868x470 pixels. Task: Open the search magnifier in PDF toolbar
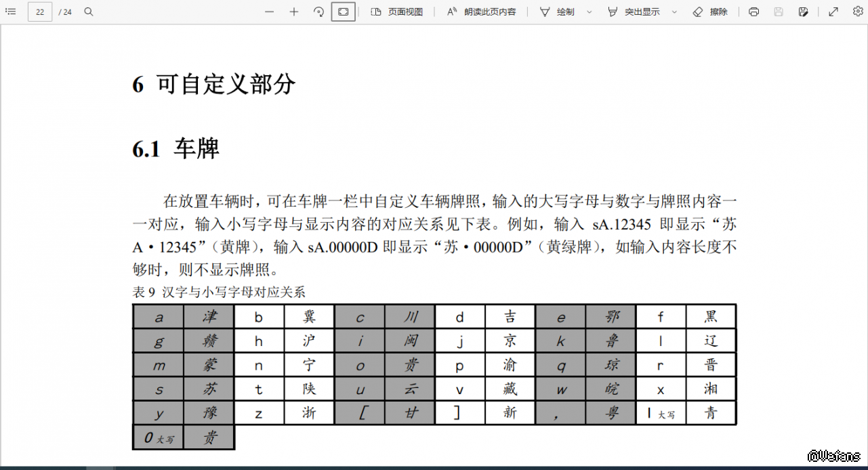(x=89, y=12)
